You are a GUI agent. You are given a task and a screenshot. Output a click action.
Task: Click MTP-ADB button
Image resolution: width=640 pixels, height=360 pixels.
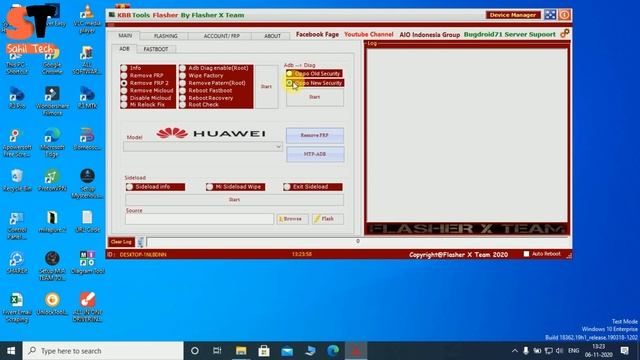coord(315,154)
